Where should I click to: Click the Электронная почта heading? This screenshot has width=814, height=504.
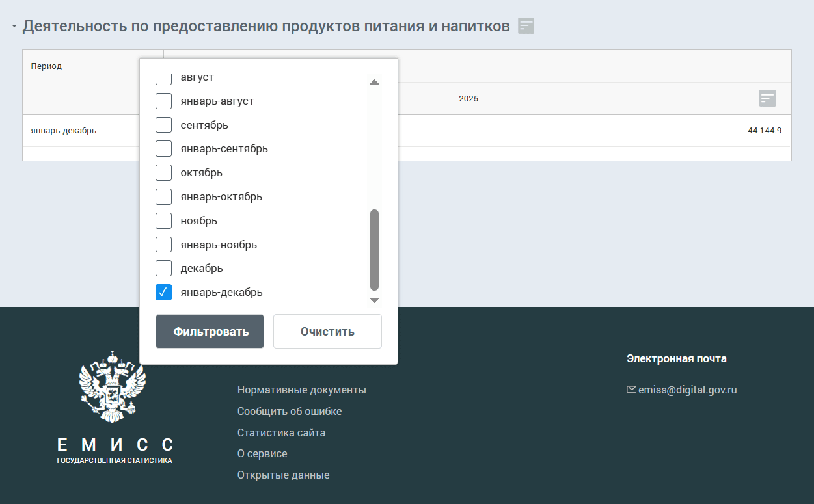pyautogui.click(x=677, y=358)
